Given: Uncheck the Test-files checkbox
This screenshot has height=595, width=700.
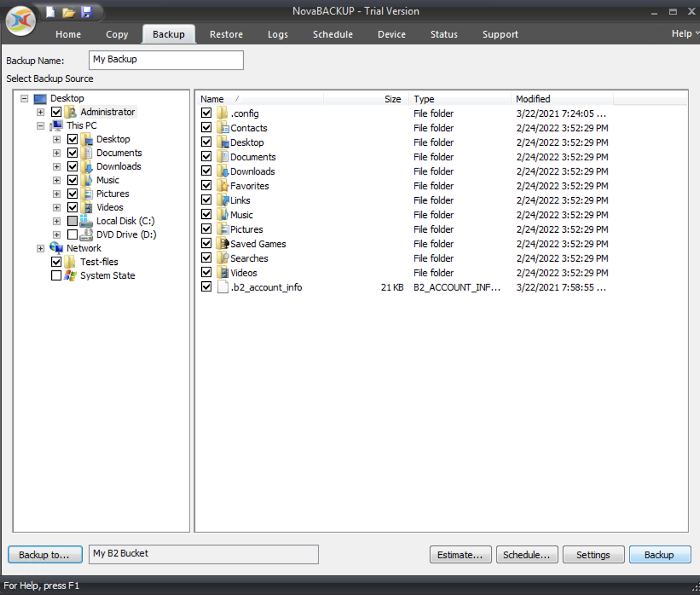Looking at the screenshot, I should point(56,262).
